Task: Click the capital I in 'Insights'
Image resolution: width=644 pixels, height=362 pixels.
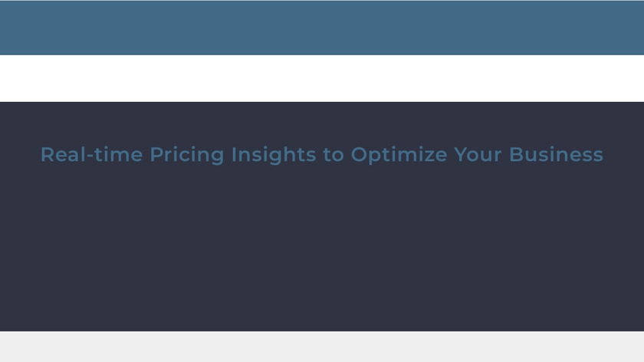Action: 234,154
